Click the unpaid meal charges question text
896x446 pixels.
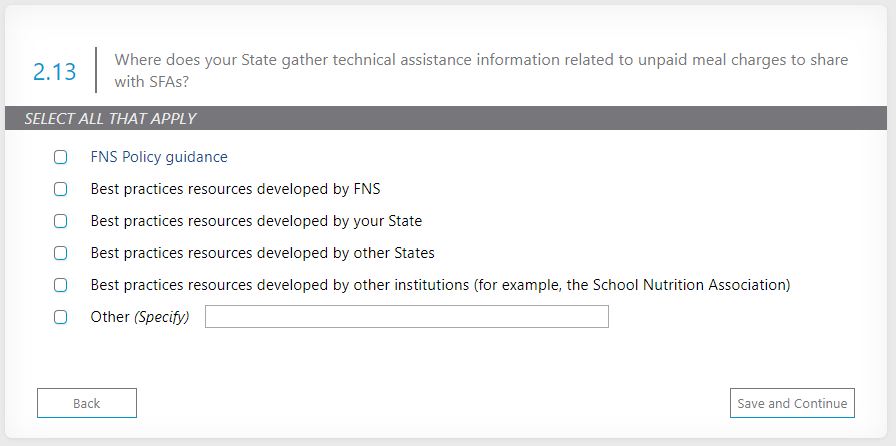pyautogui.click(x=480, y=71)
